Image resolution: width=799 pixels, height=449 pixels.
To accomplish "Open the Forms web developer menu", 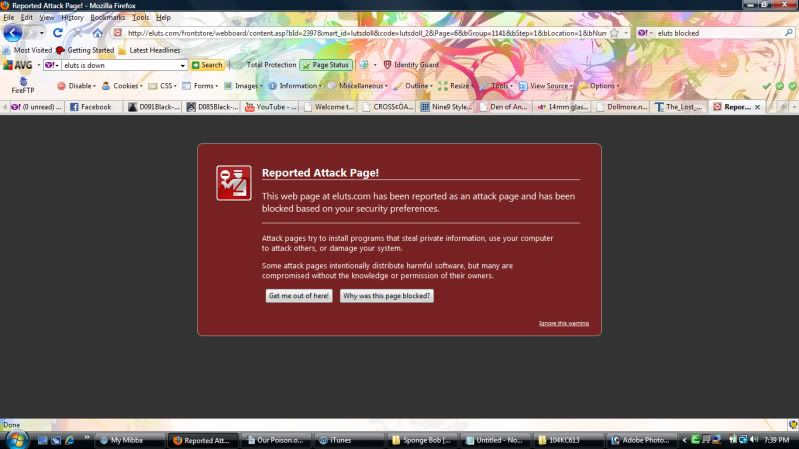I will click(200, 86).
